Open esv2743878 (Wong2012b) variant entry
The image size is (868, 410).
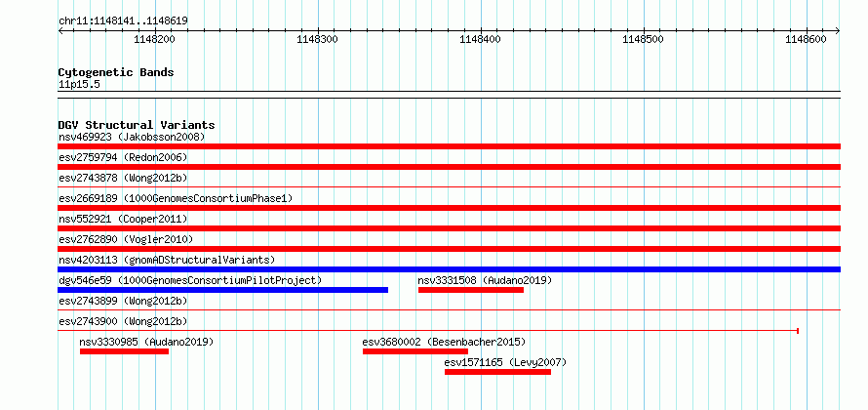click(x=123, y=178)
